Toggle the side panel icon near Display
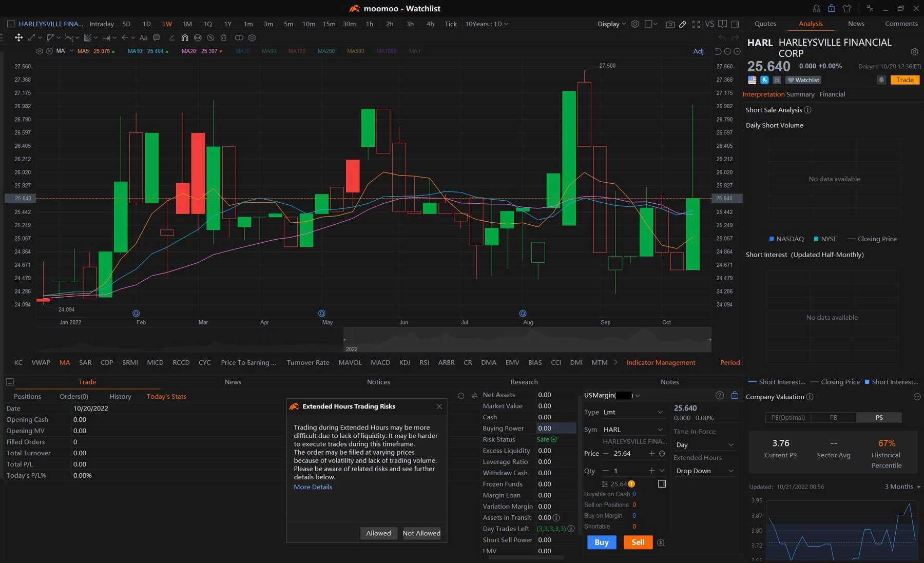This screenshot has width=924, height=563. [735, 24]
